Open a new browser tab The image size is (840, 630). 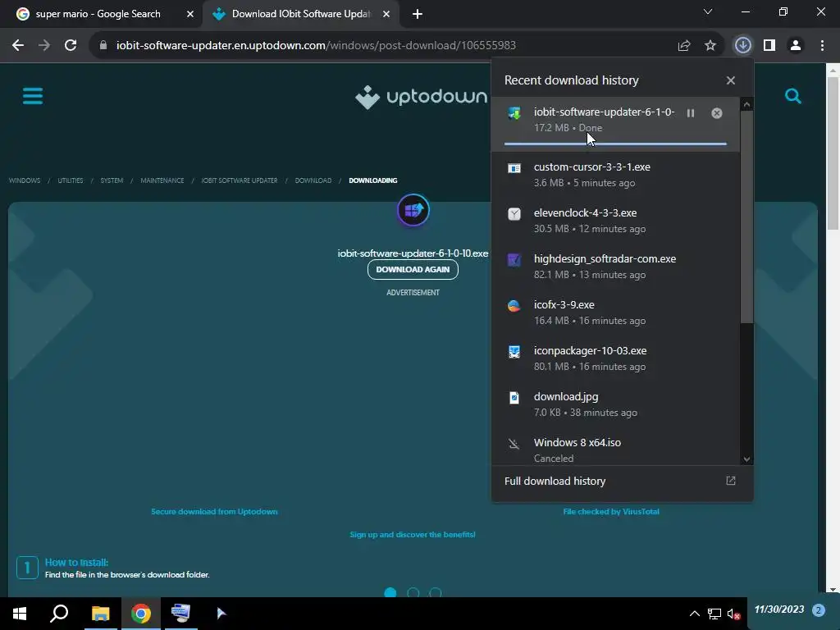pos(418,14)
